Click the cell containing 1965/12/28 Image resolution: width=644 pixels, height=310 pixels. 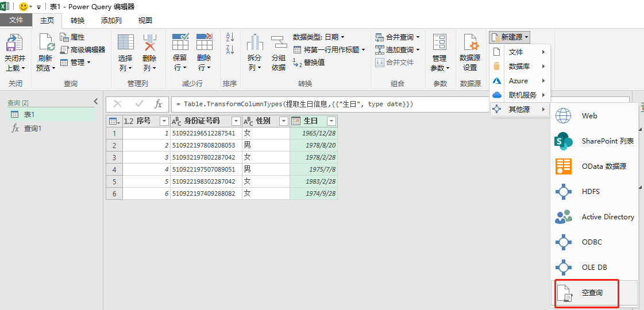314,133
